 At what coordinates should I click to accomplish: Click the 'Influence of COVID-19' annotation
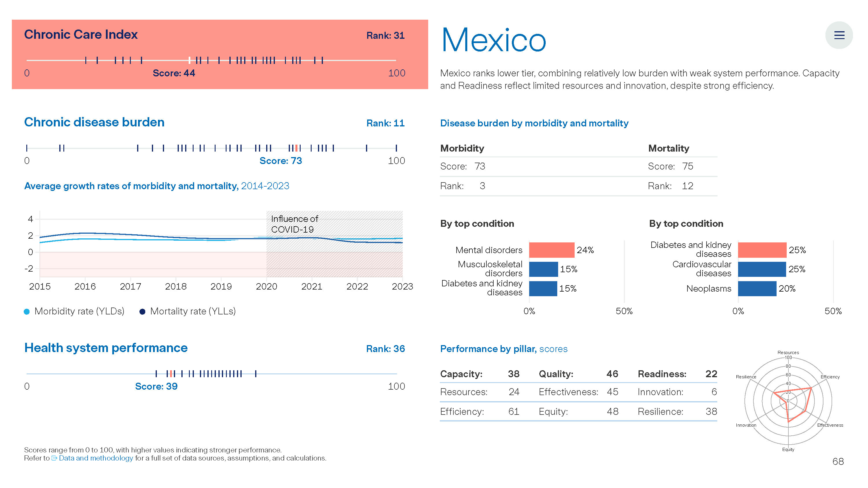[x=295, y=224]
